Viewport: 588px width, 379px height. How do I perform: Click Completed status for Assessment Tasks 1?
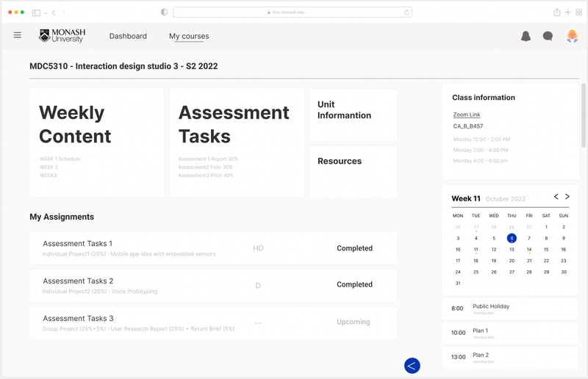pyautogui.click(x=354, y=248)
